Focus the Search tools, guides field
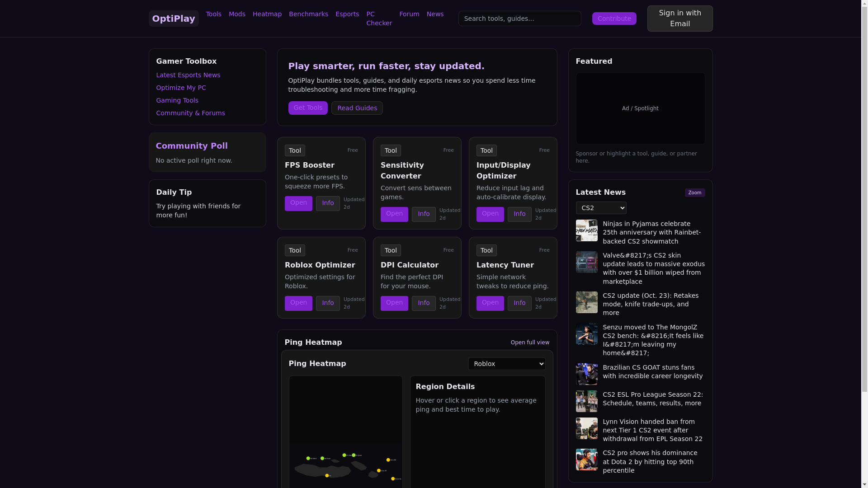The image size is (868, 488). tap(519, 19)
